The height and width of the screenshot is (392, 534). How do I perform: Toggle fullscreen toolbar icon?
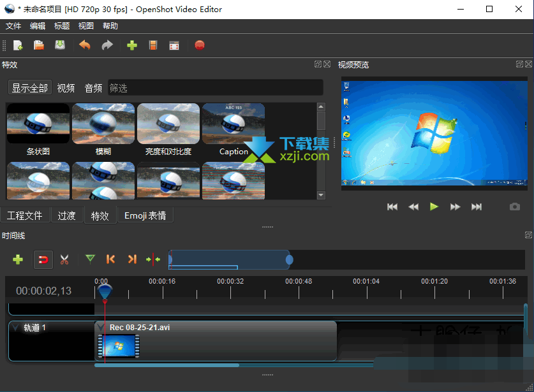click(174, 45)
